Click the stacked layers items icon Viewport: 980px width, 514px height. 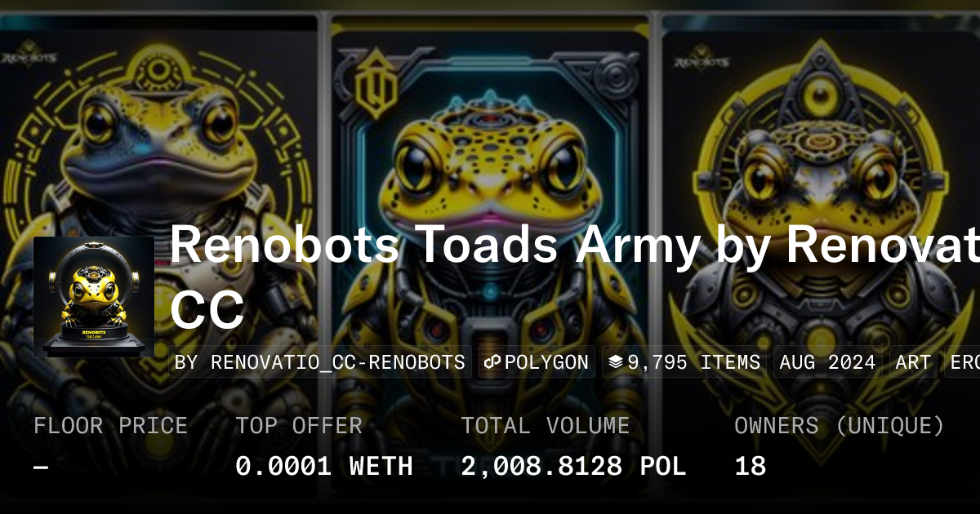coord(615,362)
